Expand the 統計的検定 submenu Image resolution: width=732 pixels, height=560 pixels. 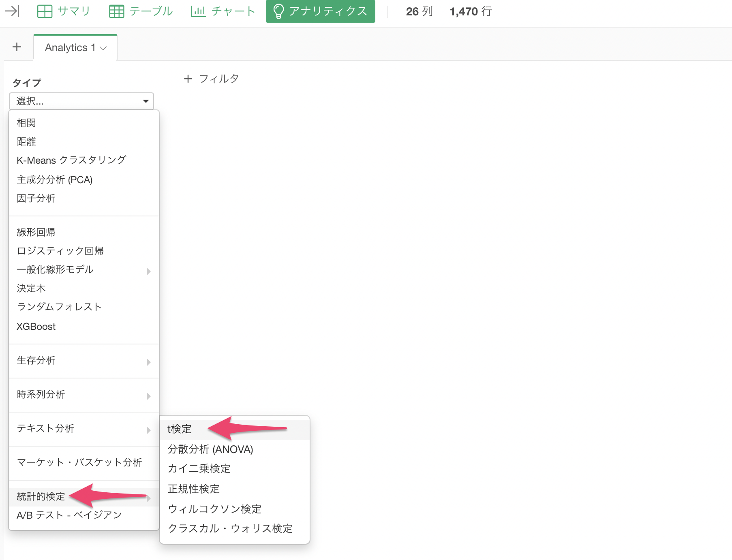click(84, 496)
